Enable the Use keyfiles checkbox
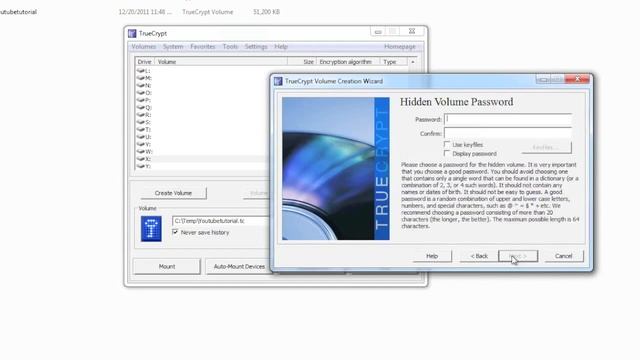 click(x=447, y=144)
